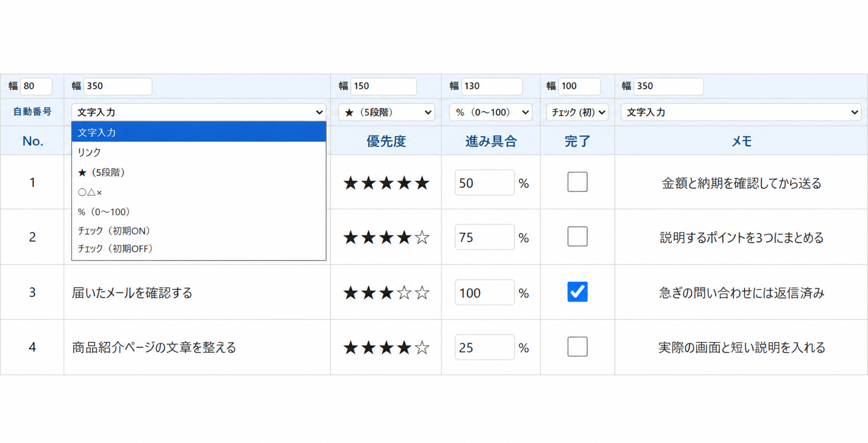Set row 1 priority to the fifth star

[422, 183]
